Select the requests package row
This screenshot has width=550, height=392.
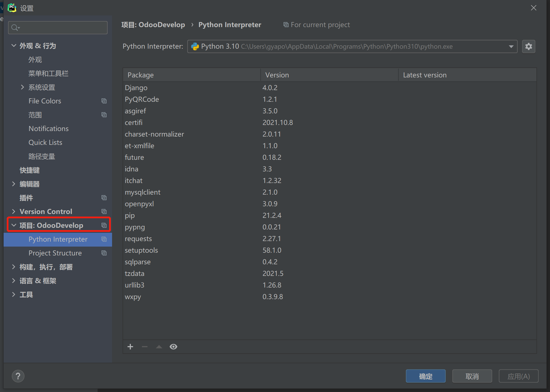coord(330,239)
